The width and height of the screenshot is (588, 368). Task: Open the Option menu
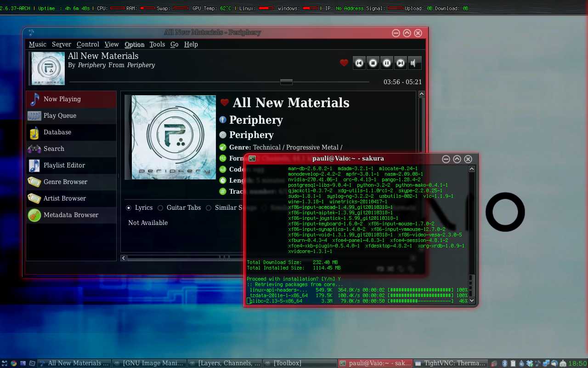(x=135, y=44)
